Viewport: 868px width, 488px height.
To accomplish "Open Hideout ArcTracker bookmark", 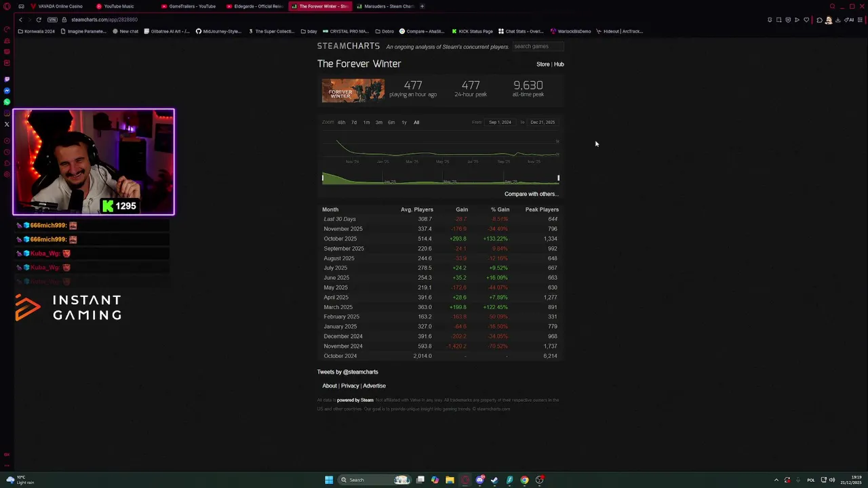I will click(x=619, y=31).
